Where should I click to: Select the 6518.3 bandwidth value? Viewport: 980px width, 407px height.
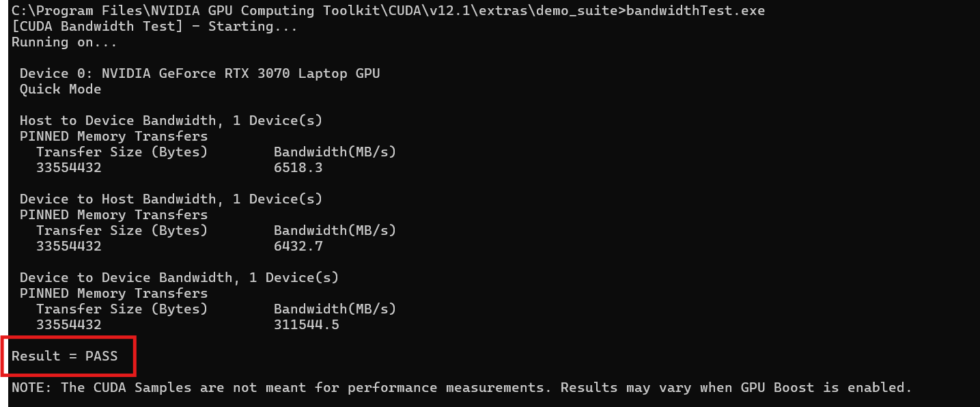298,167
